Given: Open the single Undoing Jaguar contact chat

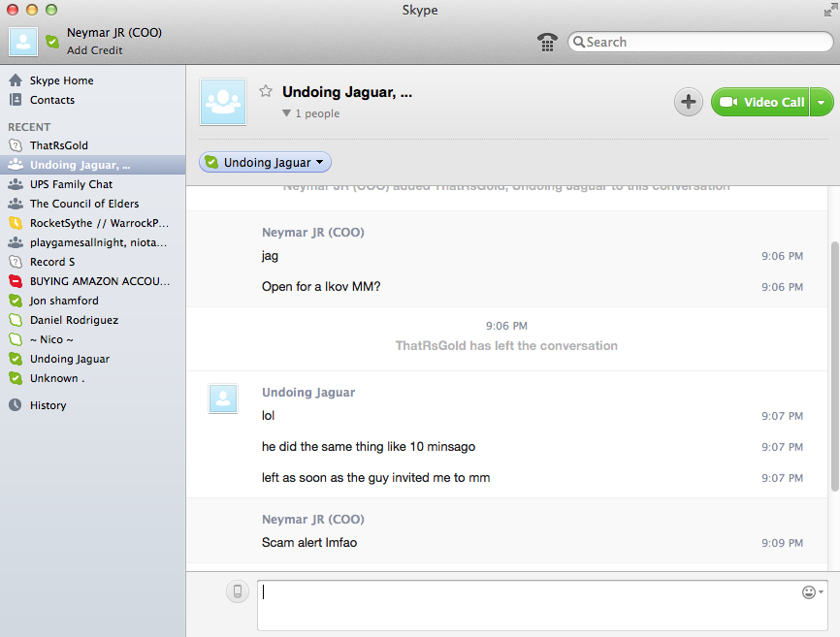Looking at the screenshot, I should (x=93, y=359).
